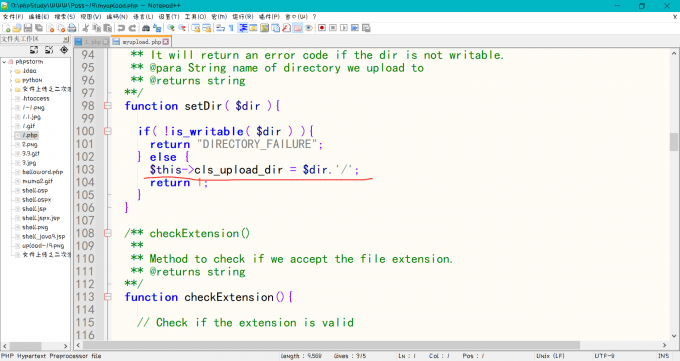Click the Play macro icon
Screen dimensions: 680x361
[344, 28]
